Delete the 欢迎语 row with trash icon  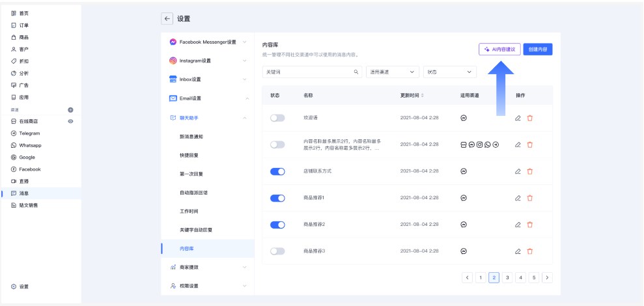pyautogui.click(x=530, y=118)
